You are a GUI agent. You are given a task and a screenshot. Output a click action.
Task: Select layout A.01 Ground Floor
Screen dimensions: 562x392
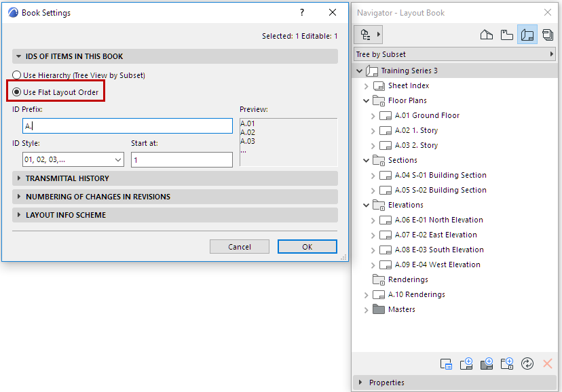coord(419,115)
